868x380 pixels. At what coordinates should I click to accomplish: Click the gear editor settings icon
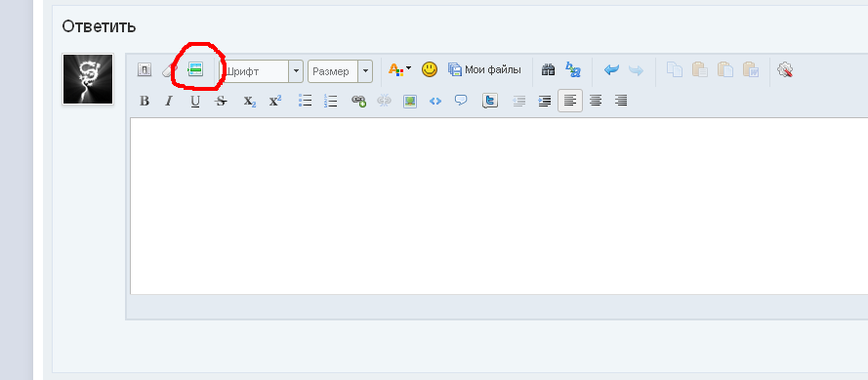[x=786, y=69]
